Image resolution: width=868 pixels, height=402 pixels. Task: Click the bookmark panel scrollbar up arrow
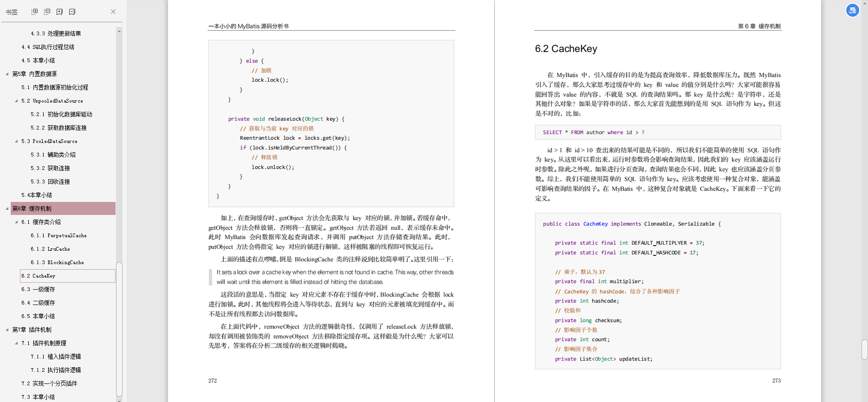tap(119, 31)
